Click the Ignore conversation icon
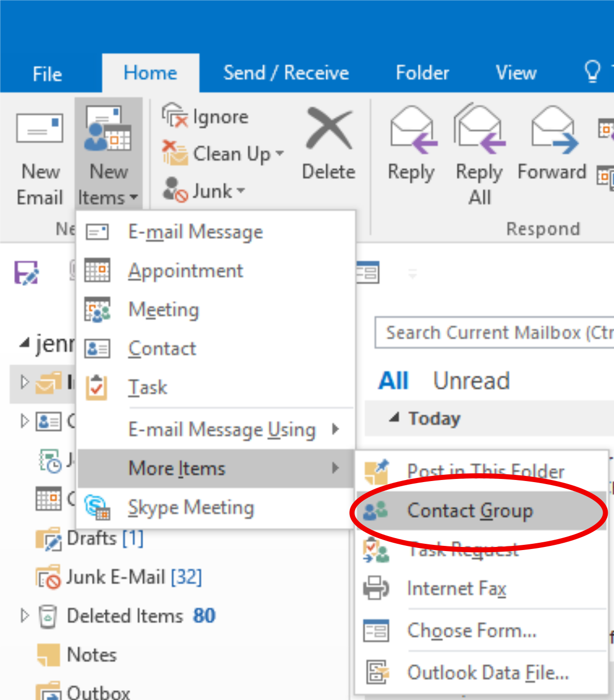This screenshot has width=614, height=700. (x=174, y=116)
